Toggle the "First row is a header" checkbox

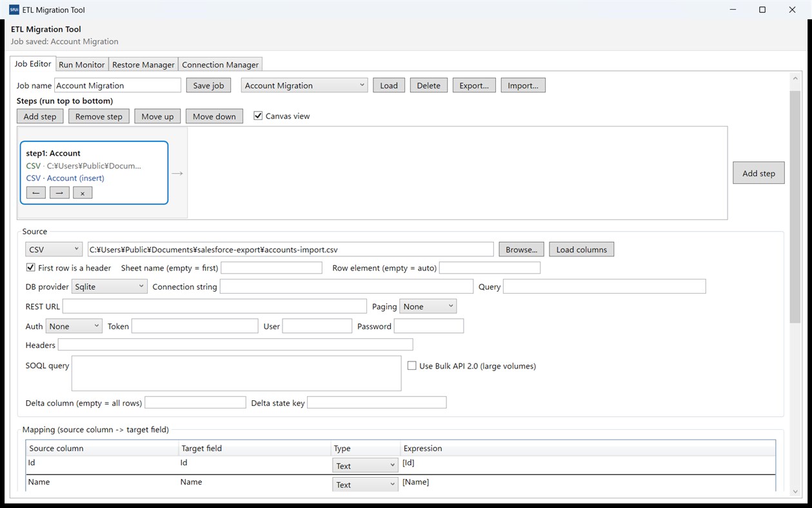30,267
